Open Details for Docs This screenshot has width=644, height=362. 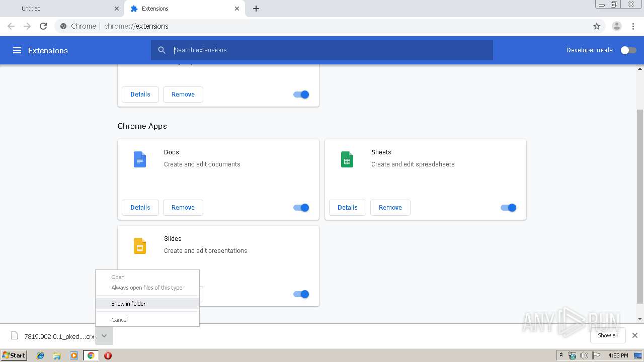click(140, 208)
